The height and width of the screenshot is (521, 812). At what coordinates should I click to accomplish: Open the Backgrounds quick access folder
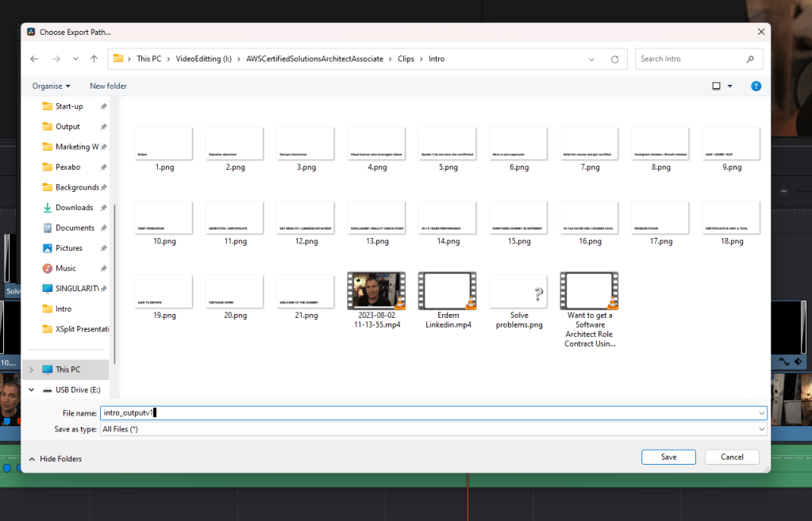[77, 187]
